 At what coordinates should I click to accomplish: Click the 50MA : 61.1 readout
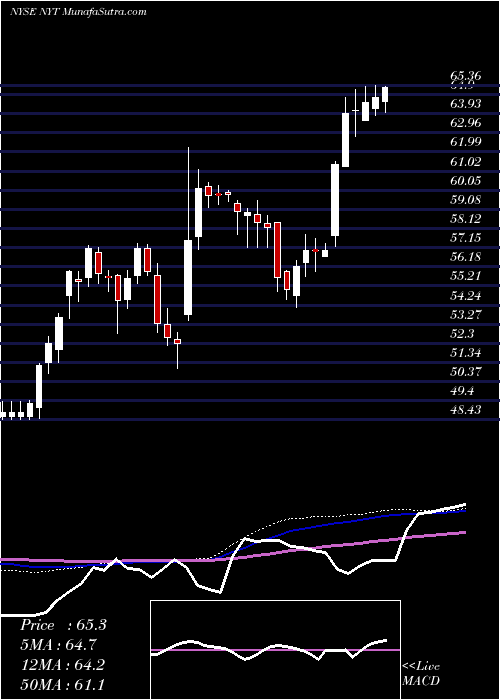[62, 684]
